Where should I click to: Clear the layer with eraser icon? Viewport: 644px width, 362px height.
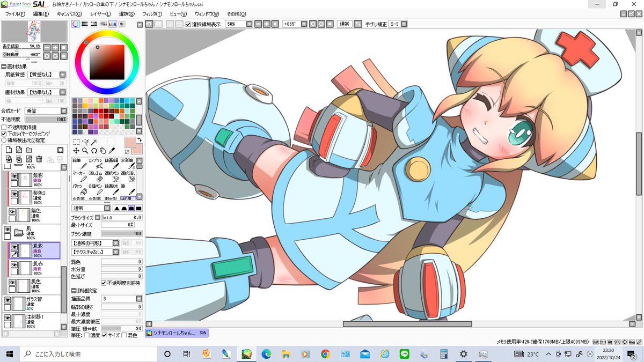[29, 159]
